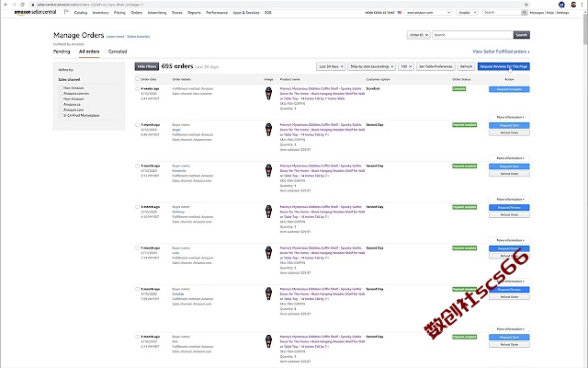Click the Hide filters button
Image resolution: width=588 pixels, height=368 pixels.
(147, 66)
